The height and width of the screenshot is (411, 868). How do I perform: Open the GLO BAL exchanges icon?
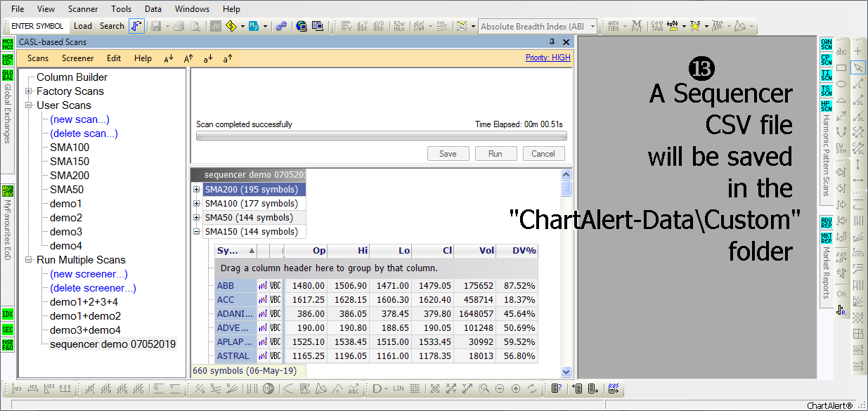click(x=8, y=75)
